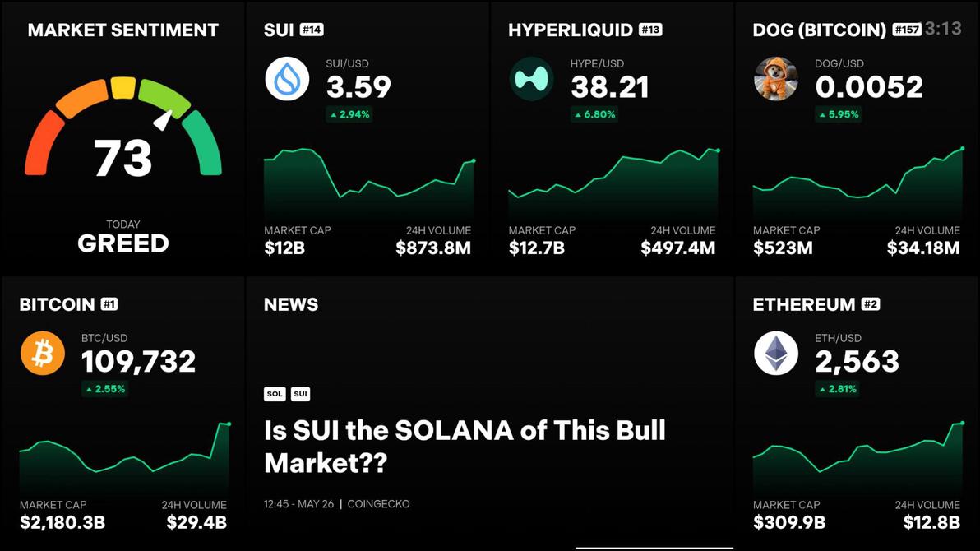Open the SUI price sparkline chart
The image size is (980, 551).
369,183
